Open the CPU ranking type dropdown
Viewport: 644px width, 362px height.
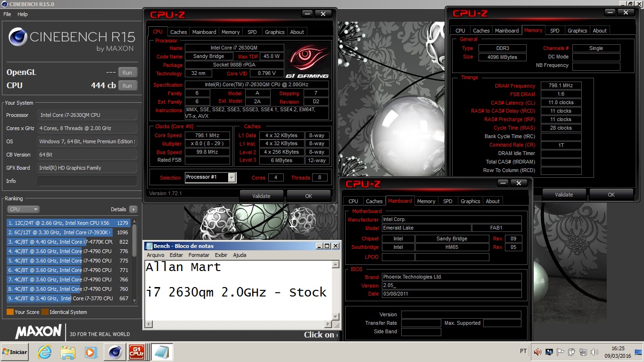(x=23, y=209)
